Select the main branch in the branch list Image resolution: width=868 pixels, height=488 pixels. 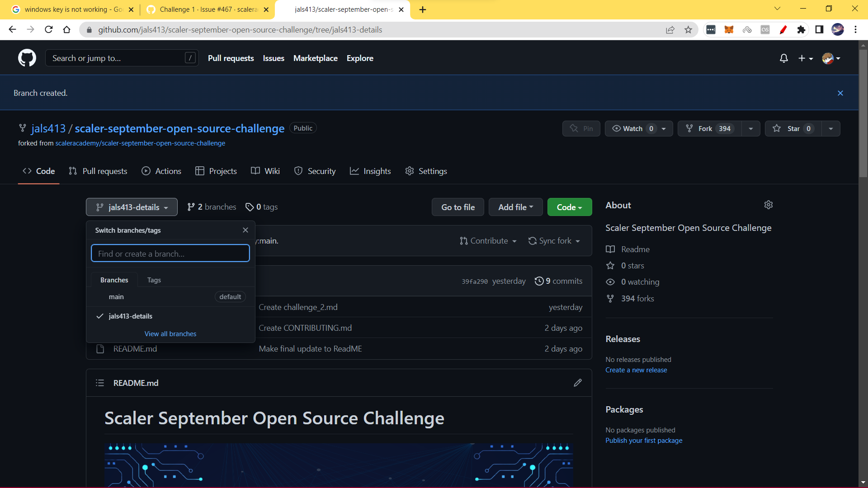(116, 296)
